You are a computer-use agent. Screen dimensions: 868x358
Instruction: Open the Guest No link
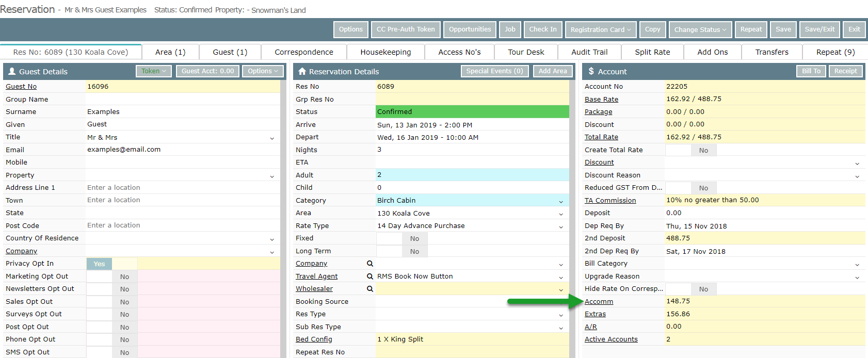(x=21, y=87)
